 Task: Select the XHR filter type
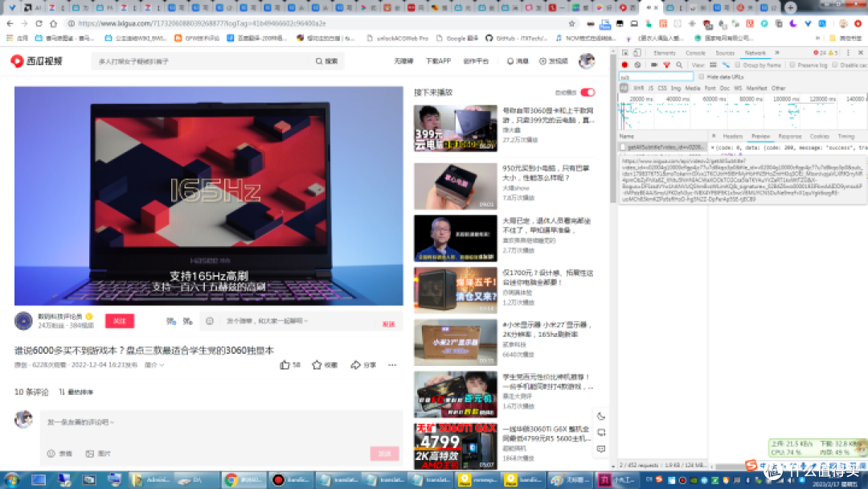click(x=638, y=88)
